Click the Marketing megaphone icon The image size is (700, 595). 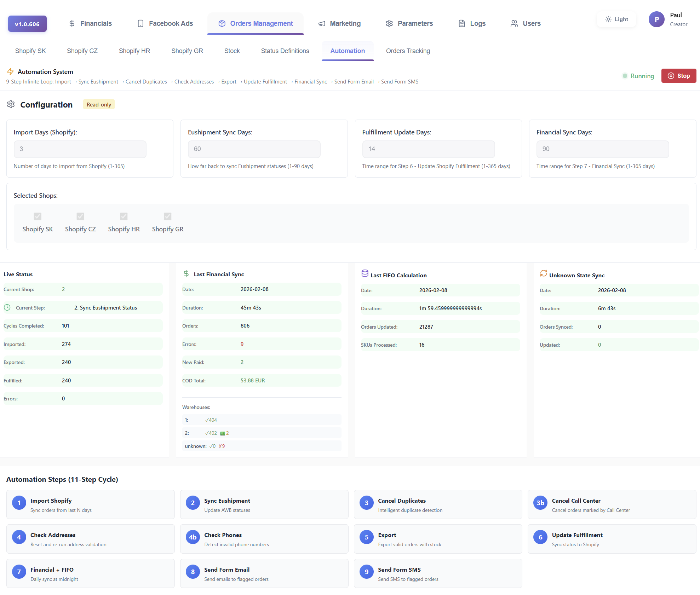322,23
